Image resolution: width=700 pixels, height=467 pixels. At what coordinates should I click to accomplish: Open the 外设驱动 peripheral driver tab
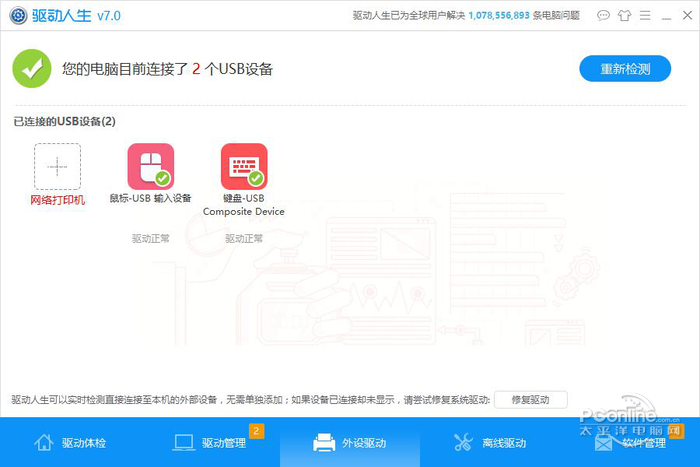coord(350,442)
